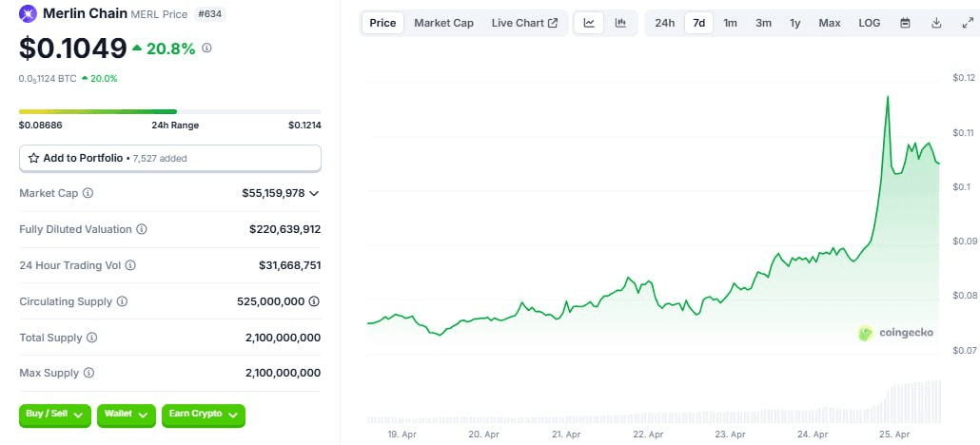Click the $31,668,751 trading volume value

pyautogui.click(x=290, y=265)
